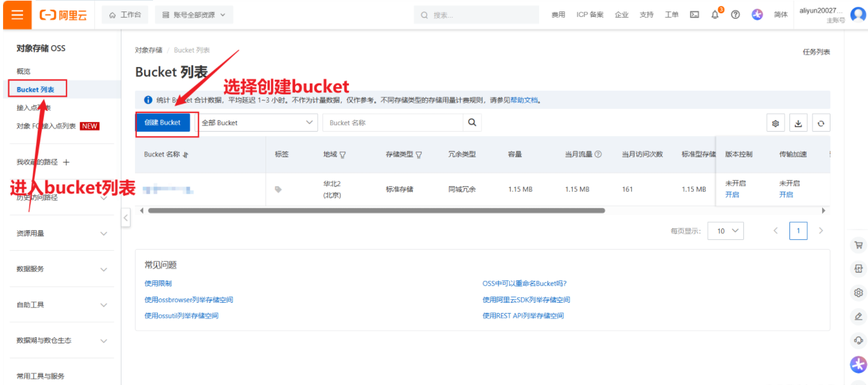This screenshot has width=868, height=385.
Task: Open 使用阿里云SDK列举存储空间 link
Action: pyautogui.click(x=526, y=300)
